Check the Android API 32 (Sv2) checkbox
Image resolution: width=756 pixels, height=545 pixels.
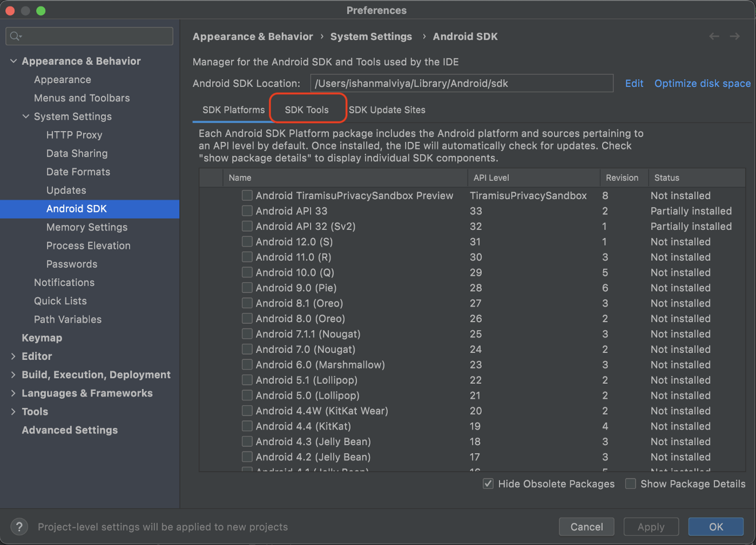247,226
